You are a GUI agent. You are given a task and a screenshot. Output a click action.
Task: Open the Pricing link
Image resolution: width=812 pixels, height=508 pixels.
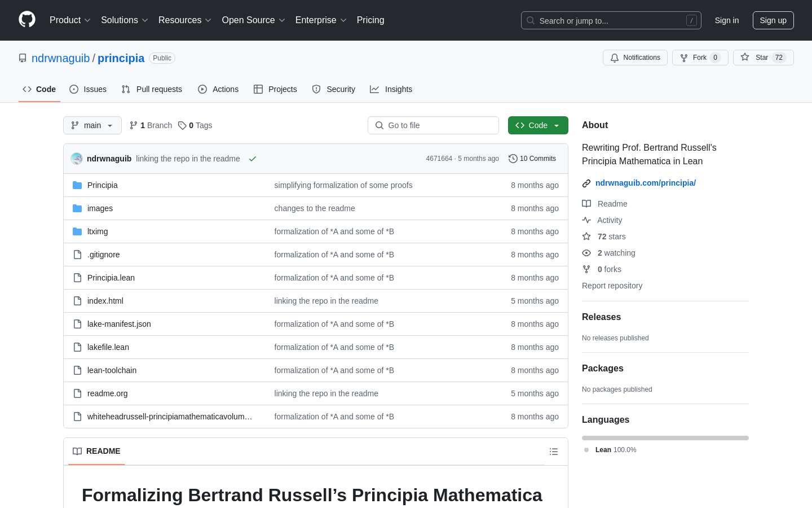pos(370,20)
